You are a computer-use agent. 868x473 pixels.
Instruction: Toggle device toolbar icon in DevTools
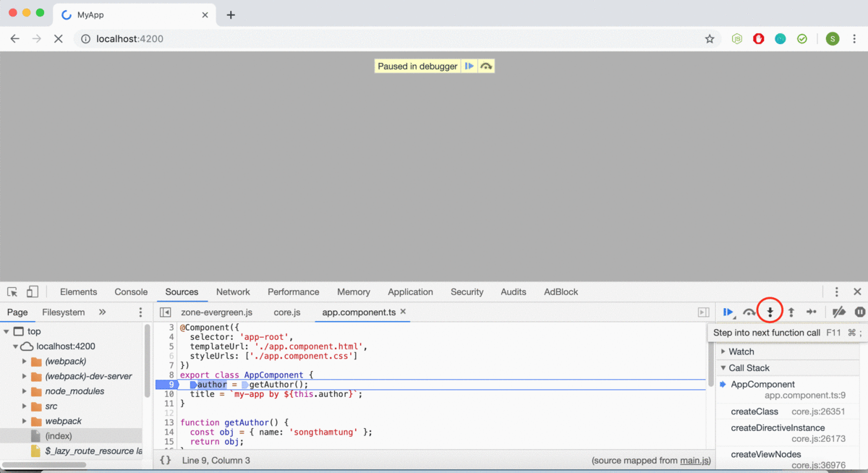click(x=33, y=292)
